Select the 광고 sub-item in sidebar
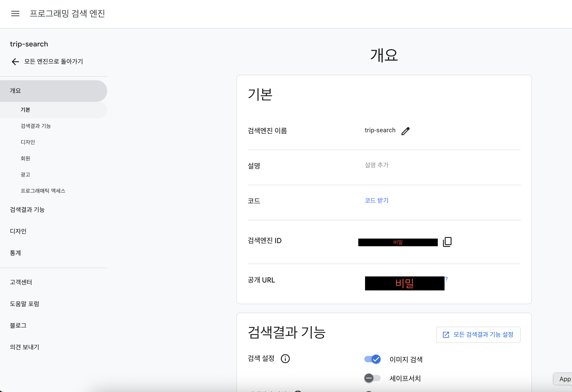Image resolution: width=572 pixels, height=392 pixels. click(x=25, y=175)
